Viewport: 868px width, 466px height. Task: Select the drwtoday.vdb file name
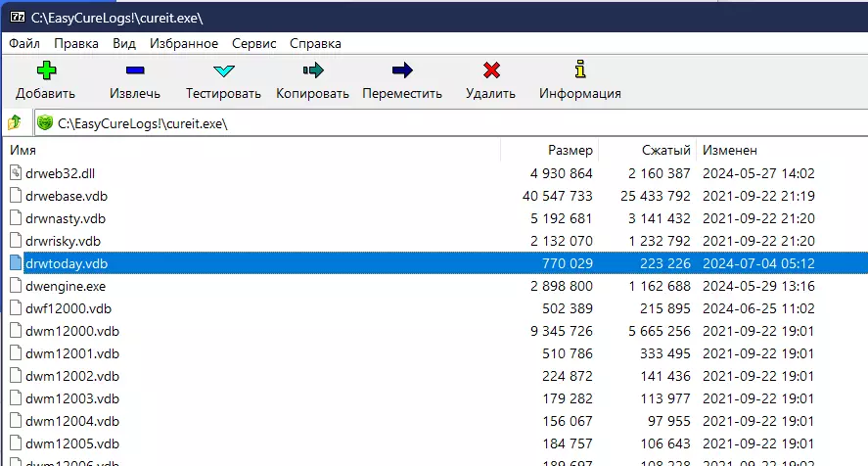[67, 263]
